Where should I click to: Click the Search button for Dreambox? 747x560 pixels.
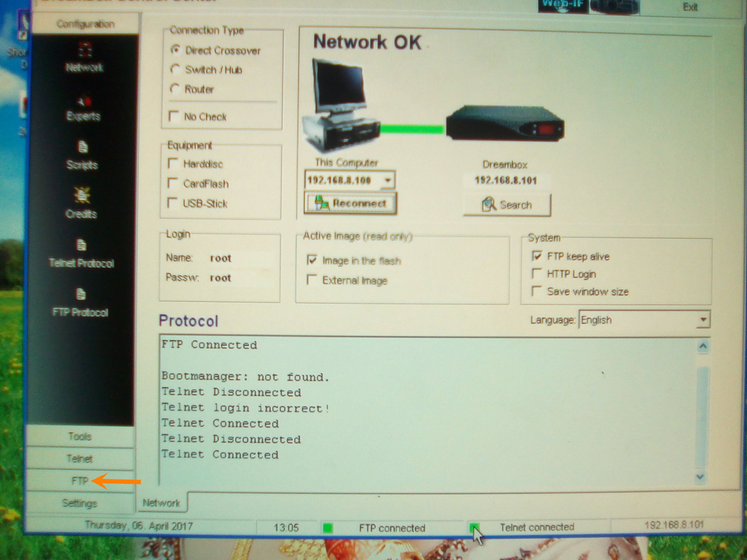tap(507, 205)
